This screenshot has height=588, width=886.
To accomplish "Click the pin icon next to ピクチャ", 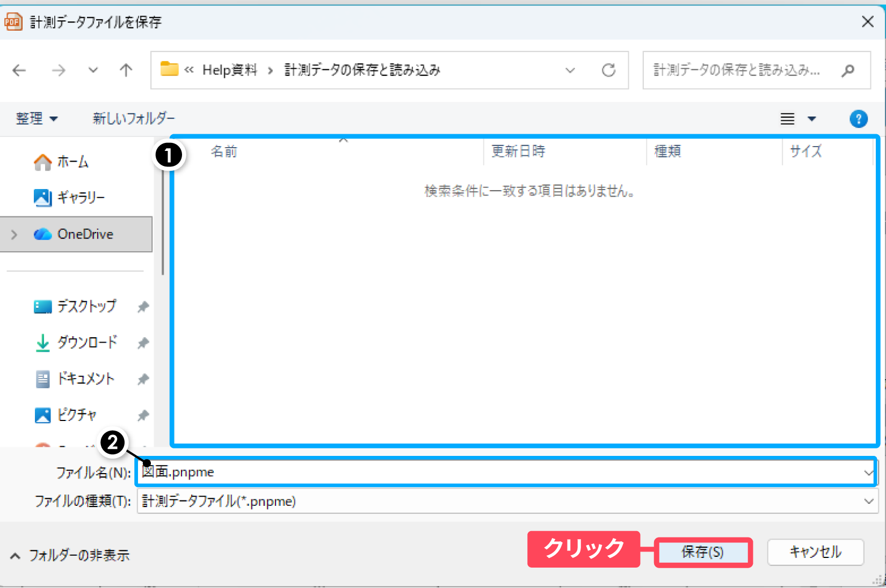I will pyautogui.click(x=143, y=415).
